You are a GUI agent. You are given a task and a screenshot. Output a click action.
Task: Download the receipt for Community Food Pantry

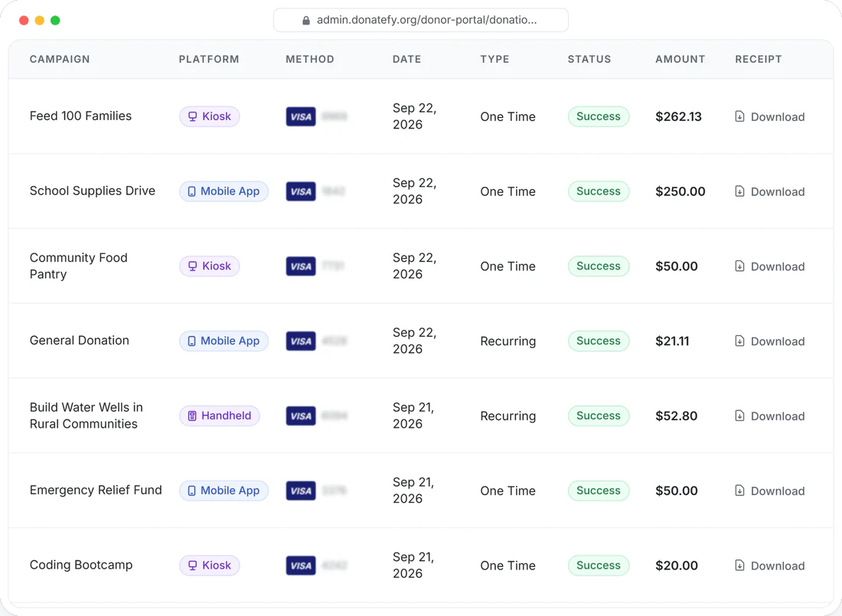coord(769,266)
